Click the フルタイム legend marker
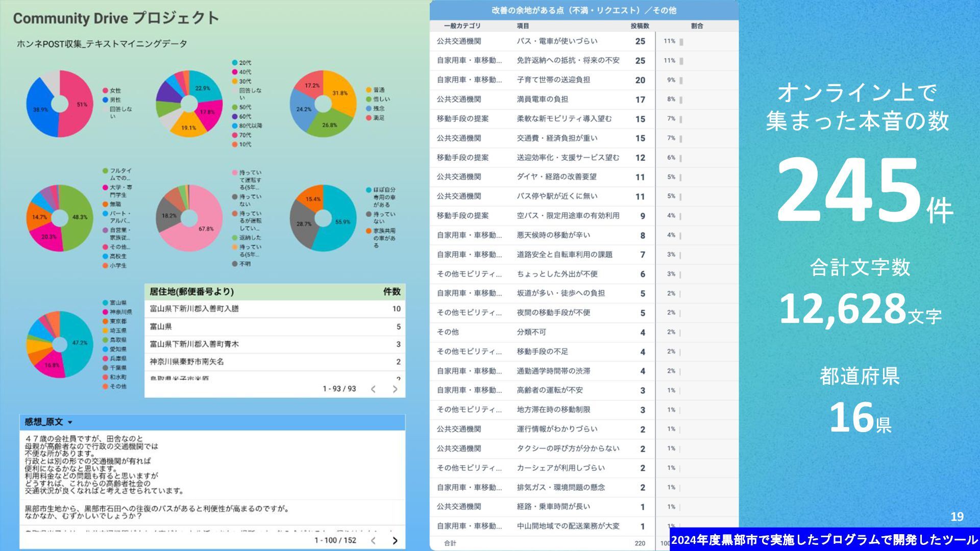 [105, 171]
